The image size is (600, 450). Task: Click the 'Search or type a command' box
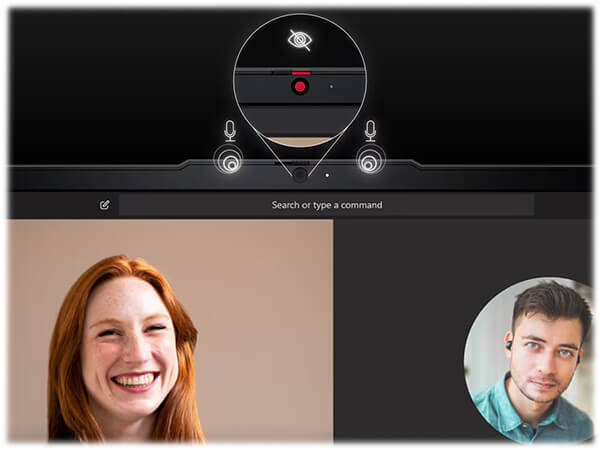(x=326, y=205)
